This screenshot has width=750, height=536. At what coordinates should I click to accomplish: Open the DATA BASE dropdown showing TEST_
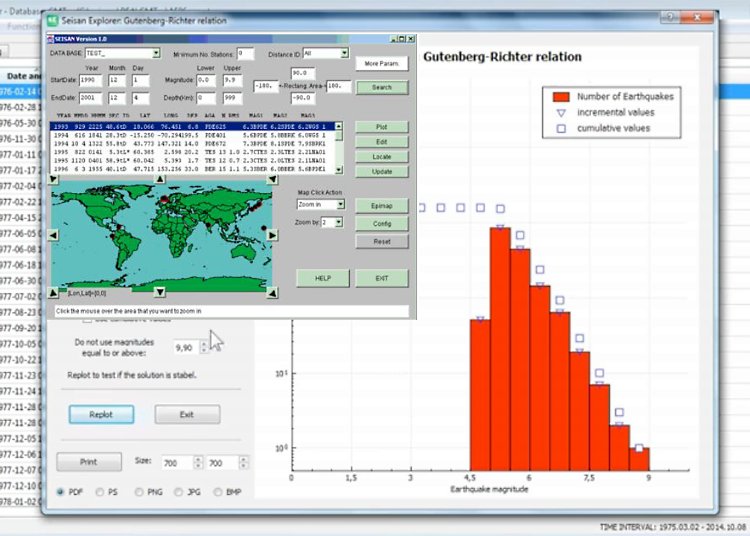(156, 53)
